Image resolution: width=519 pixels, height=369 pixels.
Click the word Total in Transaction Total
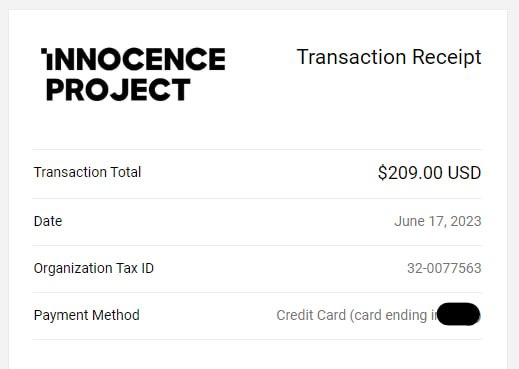[126, 172]
